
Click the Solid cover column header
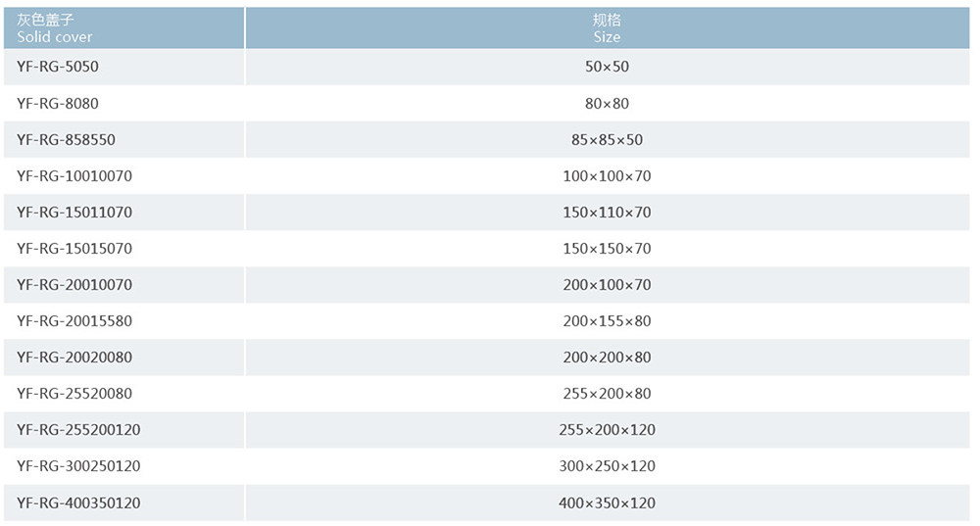pyautogui.click(x=123, y=28)
